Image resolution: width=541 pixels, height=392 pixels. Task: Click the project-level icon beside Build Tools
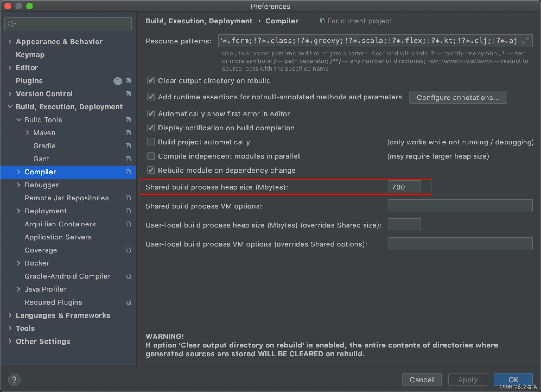(128, 120)
